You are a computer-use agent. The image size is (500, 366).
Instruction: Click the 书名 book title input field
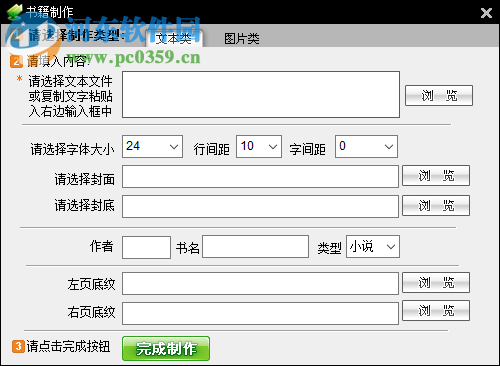(x=255, y=247)
